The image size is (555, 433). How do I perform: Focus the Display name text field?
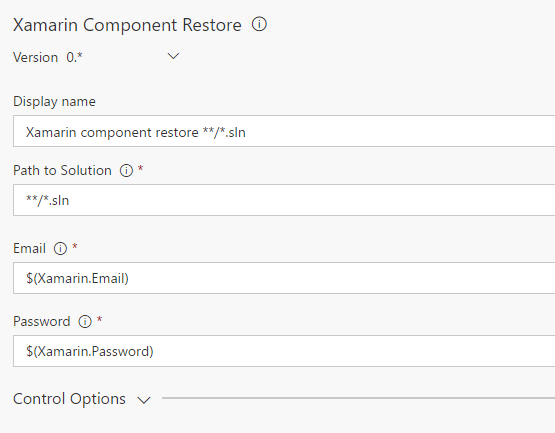pos(284,131)
